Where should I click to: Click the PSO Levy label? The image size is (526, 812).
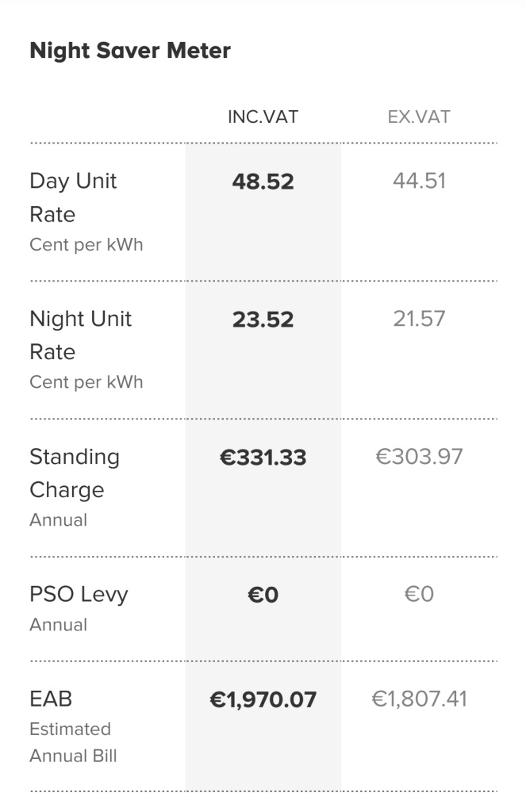[x=79, y=595]
